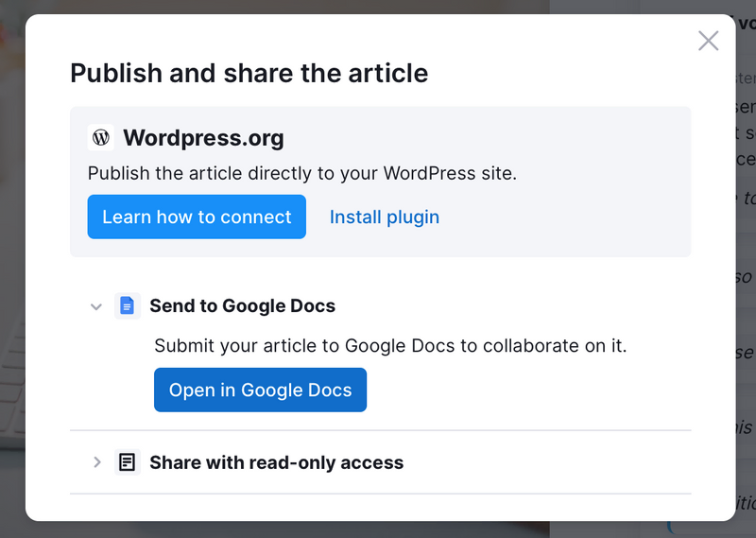756x538 pixels.
Task: Click the Google Docs file icon
Action: 128,305
